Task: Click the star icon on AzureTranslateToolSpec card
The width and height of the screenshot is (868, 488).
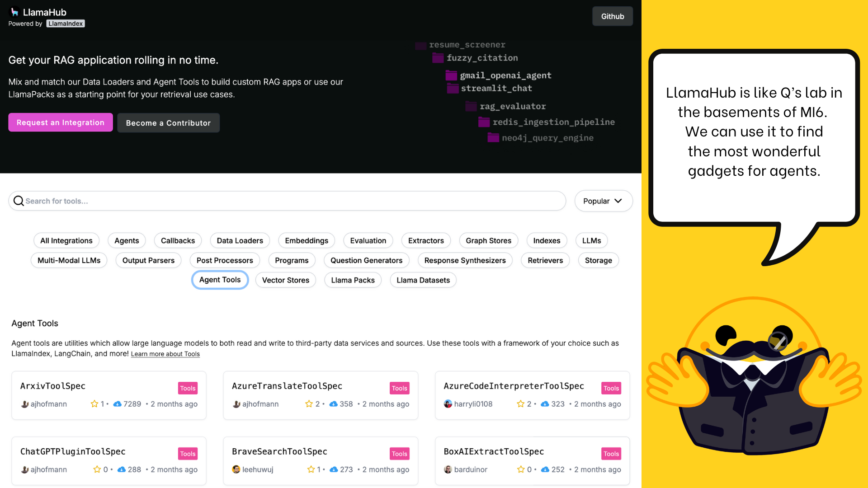Action: [309, 404]
